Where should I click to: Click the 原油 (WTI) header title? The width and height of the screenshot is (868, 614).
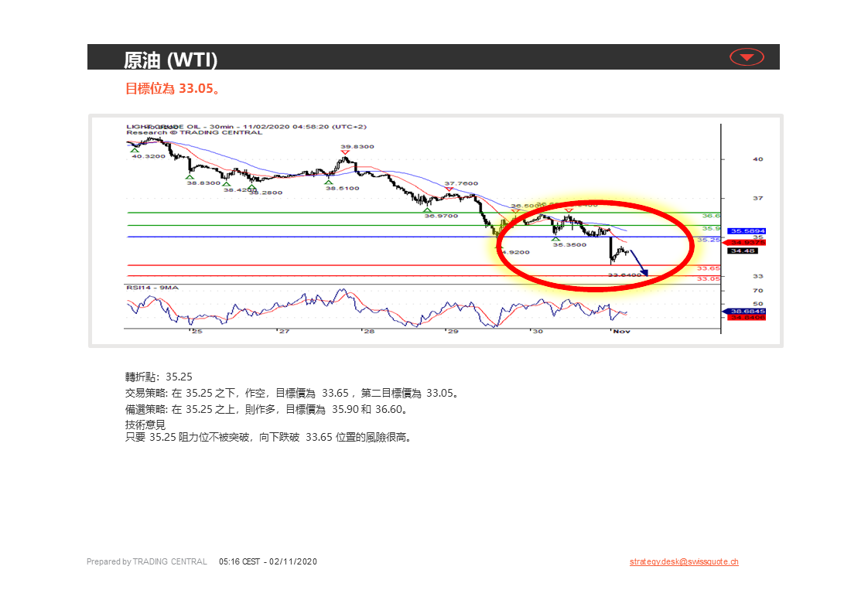coord(170,60)
